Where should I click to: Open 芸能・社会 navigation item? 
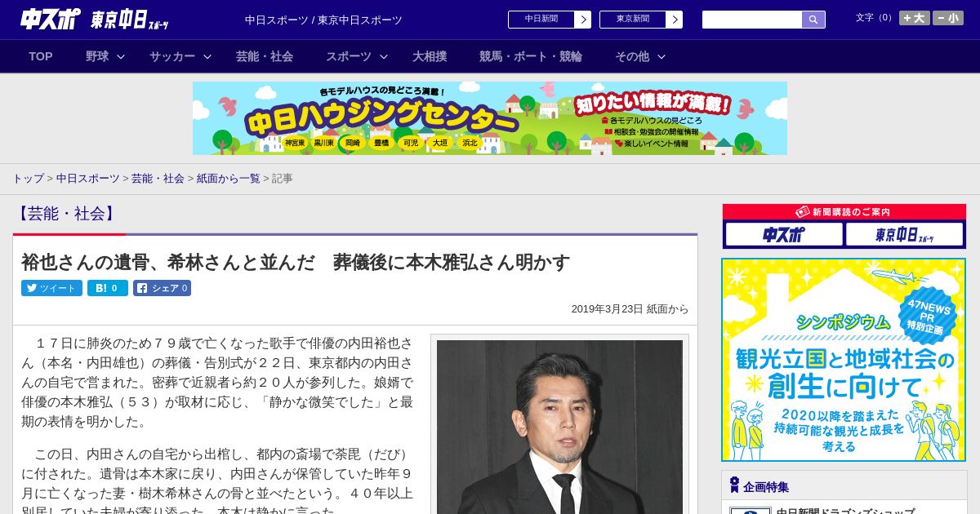coord(265,56)
